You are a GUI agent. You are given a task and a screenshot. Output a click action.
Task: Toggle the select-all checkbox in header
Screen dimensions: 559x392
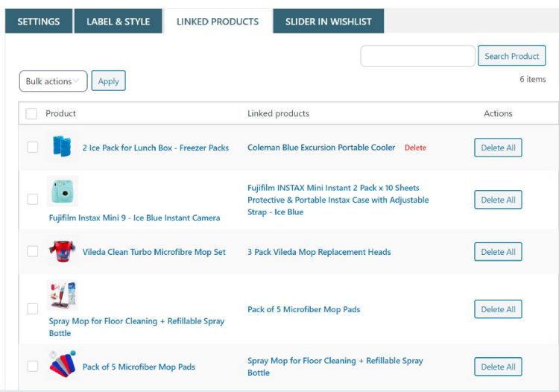(x=31, y=114)
